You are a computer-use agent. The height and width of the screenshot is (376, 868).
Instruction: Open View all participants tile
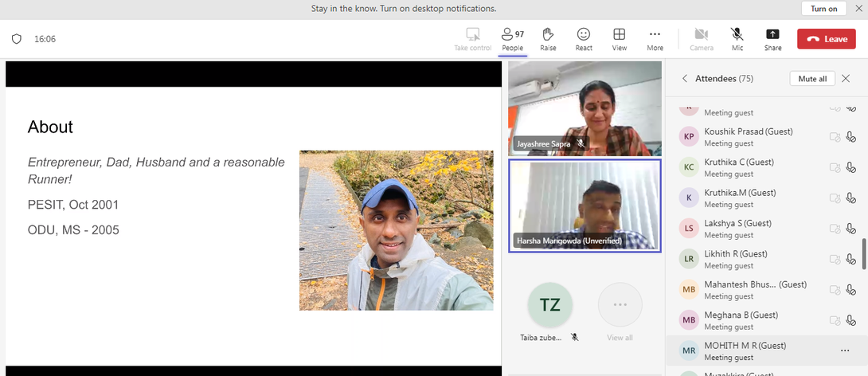pyautogui.click(x=620, y=305)
